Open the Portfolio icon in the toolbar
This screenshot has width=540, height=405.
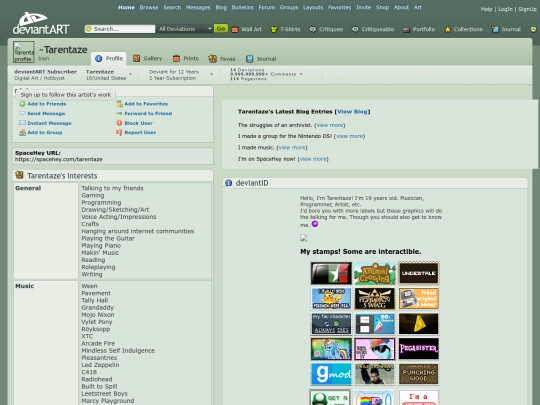[406, 29]
